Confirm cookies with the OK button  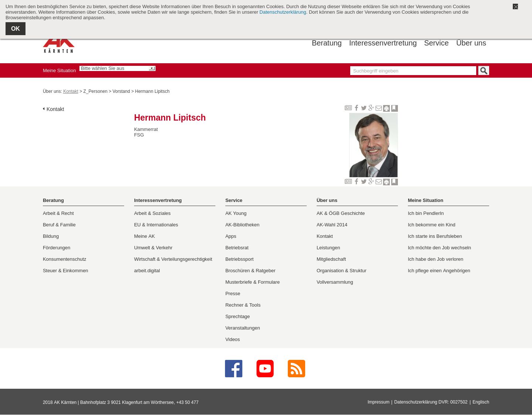(x=16, y=29)
